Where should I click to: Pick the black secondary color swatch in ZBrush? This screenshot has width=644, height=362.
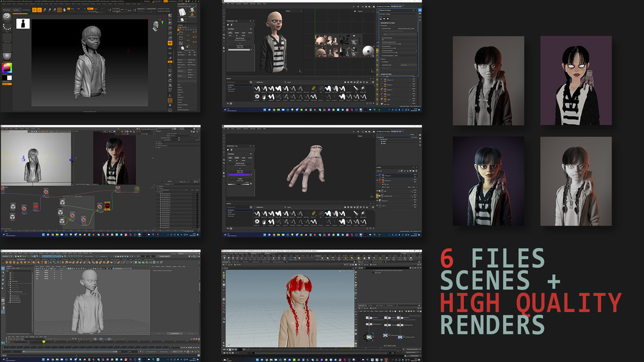tap(4, 78)
